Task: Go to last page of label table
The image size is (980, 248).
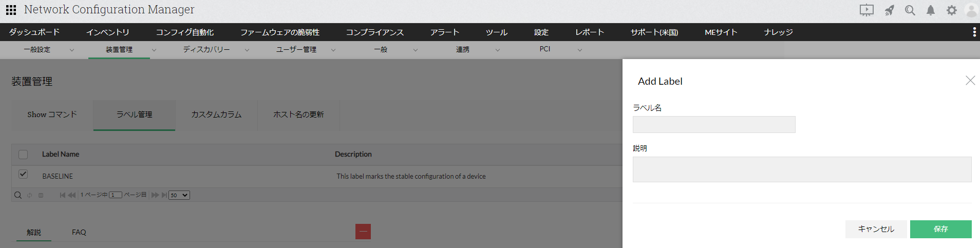Action: 164,195
